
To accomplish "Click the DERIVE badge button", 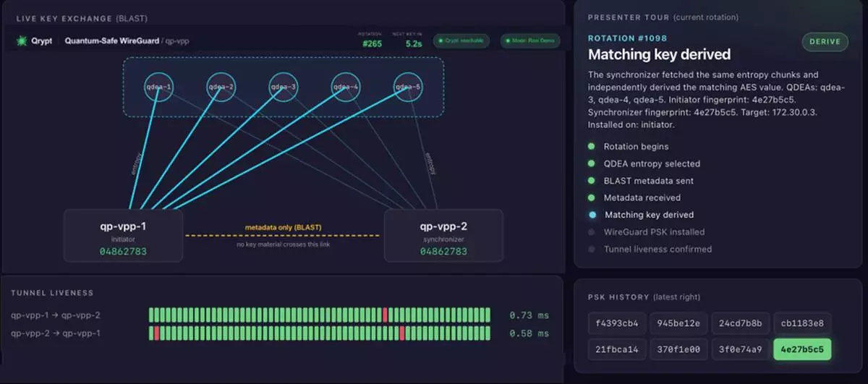I will (825, 42).
